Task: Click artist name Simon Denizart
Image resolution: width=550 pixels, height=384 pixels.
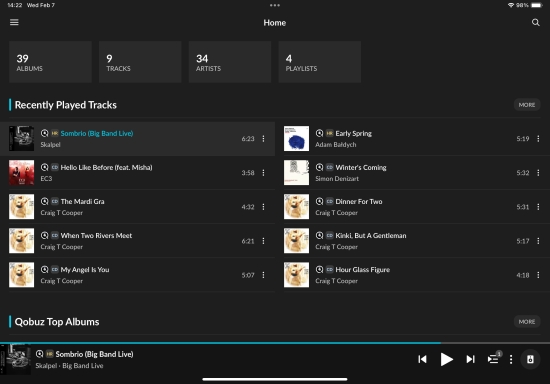Action: [x=337, y=178]
